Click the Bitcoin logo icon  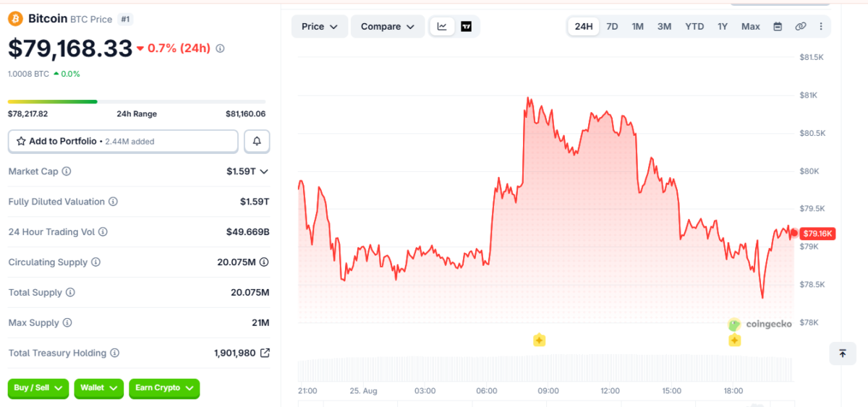[x=15, y=19]
